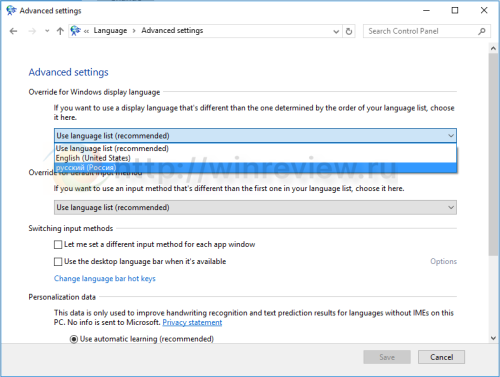Go up one level with Up arrow

click(60, 31)
